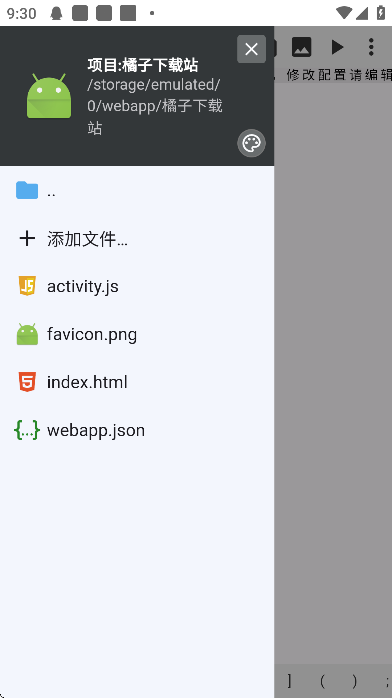Click the plus icon for adding files
The height and width of the screenshot is (698, 392).
pos(27,239)
